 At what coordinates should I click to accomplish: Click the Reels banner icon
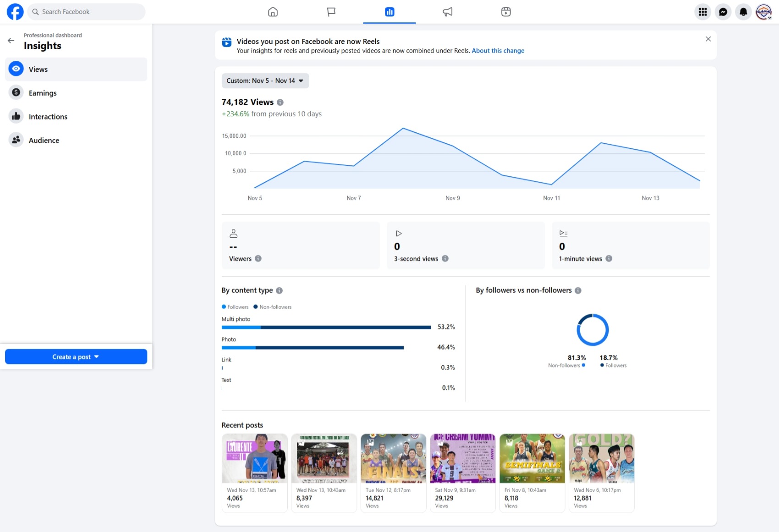[x=226, y=42]
